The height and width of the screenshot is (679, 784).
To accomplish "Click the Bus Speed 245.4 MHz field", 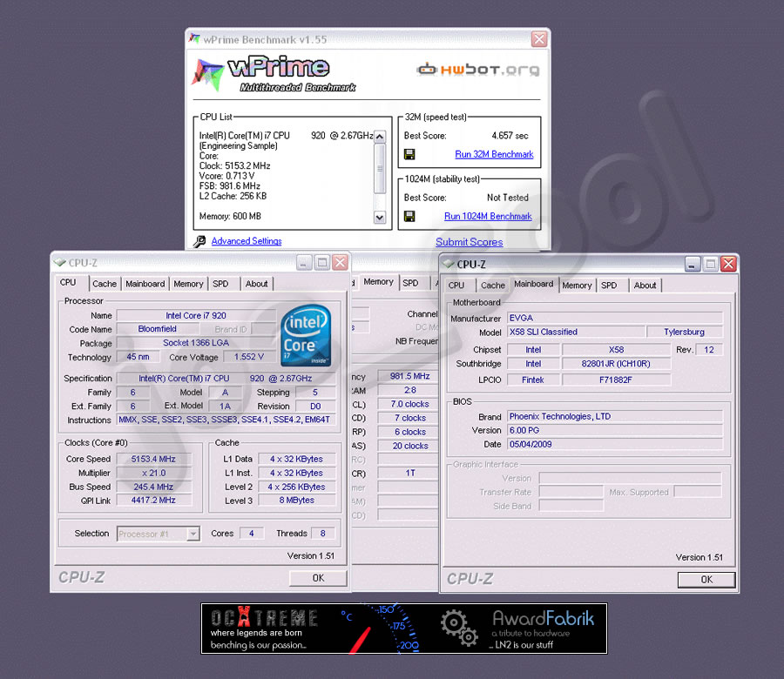I will click(153, 487).
